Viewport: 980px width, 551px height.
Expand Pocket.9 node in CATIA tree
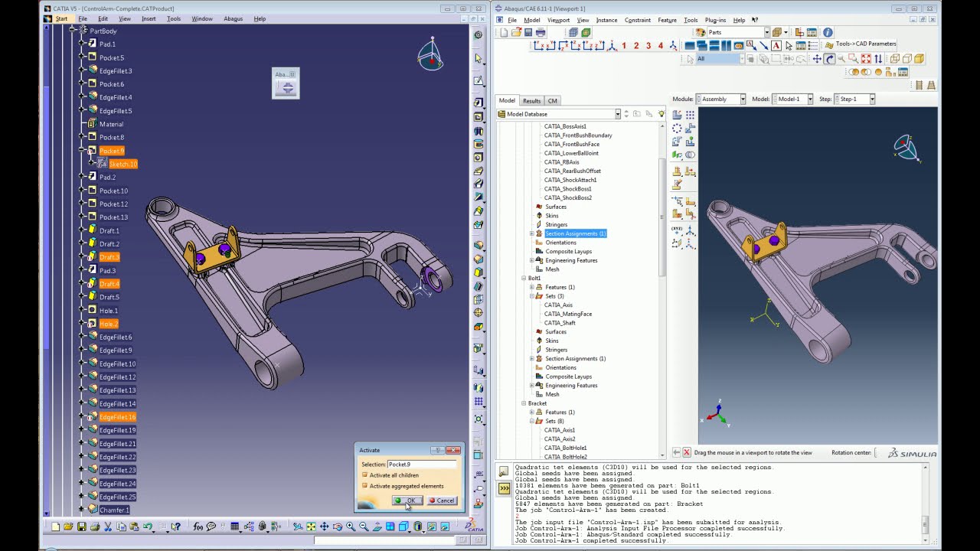82,151
